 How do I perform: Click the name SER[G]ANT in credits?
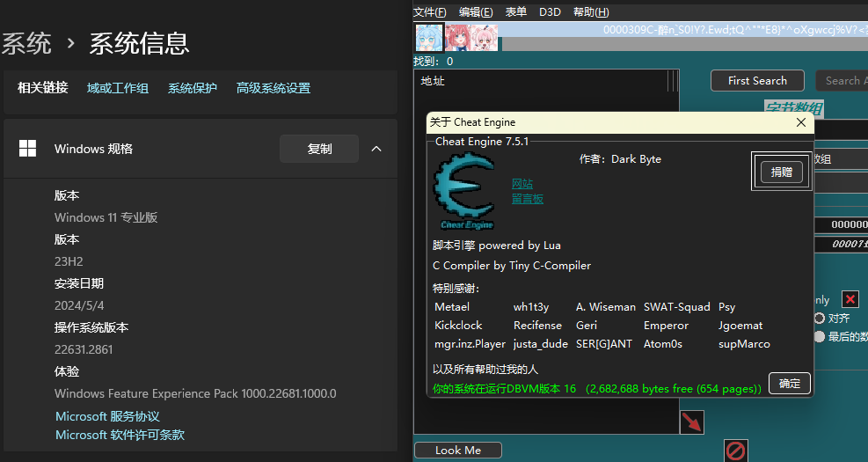[604, 343]
